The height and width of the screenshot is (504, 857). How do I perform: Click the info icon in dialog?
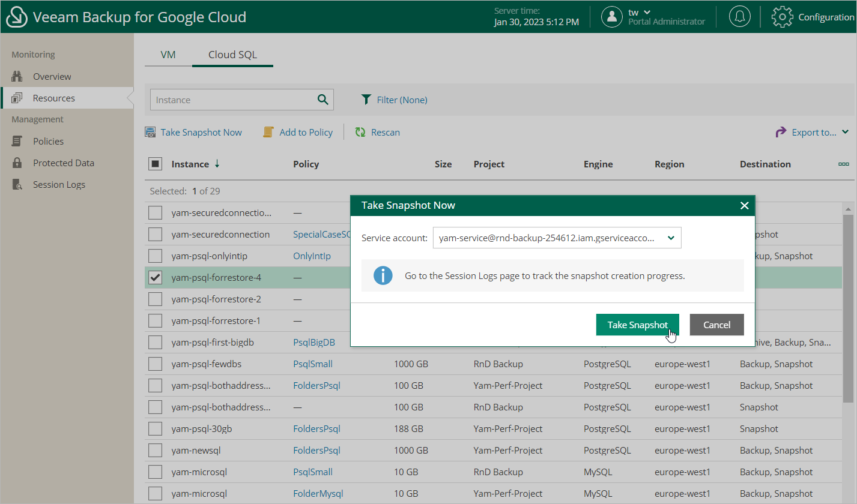point(383,276)
